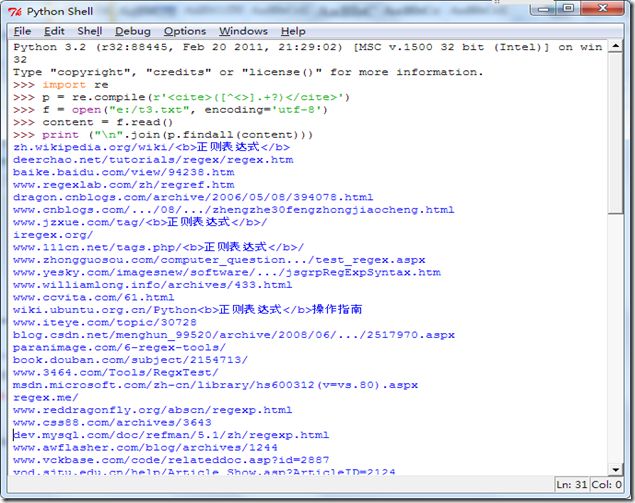Click the 'Ln: 31' status indicator

coord(571,485)
